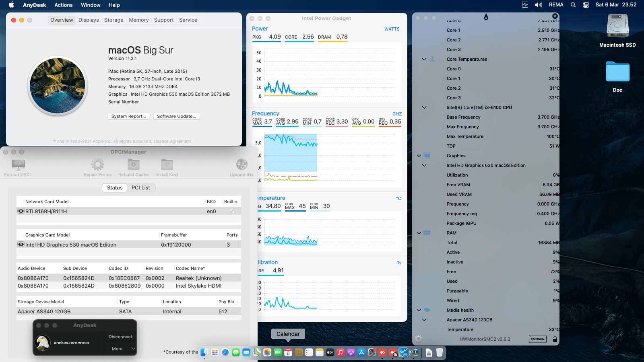Click Disconnect in the AnyDesk panel
Image resolution: width=644 pixels, height=362 pixels.
click(120, 337)
